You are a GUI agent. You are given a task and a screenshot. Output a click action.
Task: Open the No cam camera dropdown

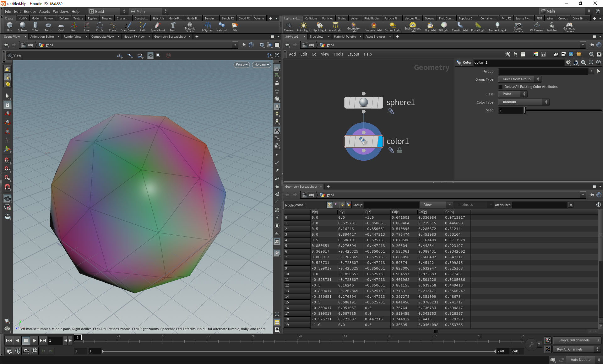coord(262,65)
